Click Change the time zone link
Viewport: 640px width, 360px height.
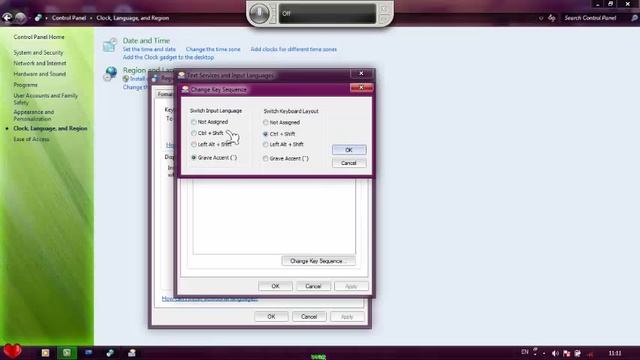213,49
